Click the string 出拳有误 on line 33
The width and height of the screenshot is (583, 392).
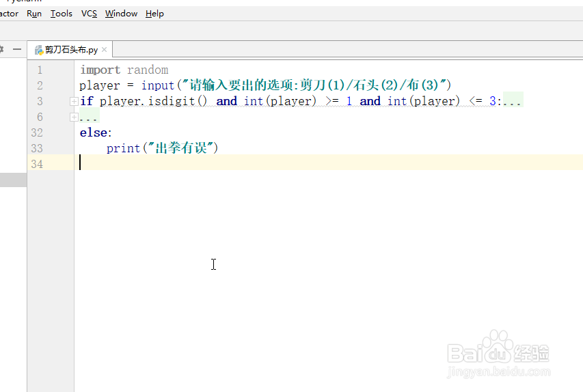click(181, 148)
